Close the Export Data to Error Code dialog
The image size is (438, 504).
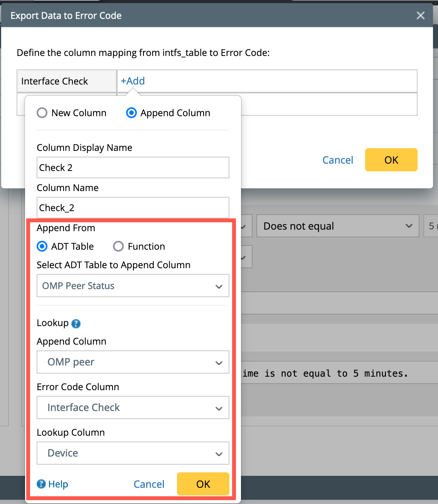tap(420, 15)
